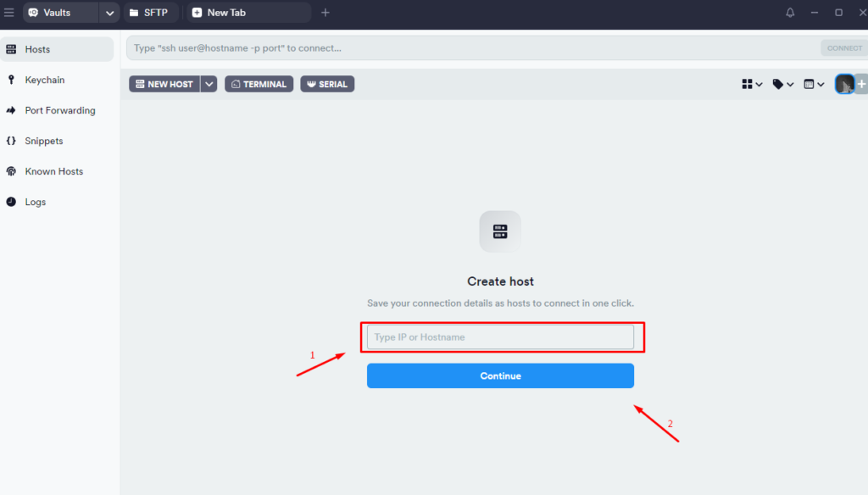
Task: Open the Logs section
Action: pyautogui.click(x=34, y=202)
